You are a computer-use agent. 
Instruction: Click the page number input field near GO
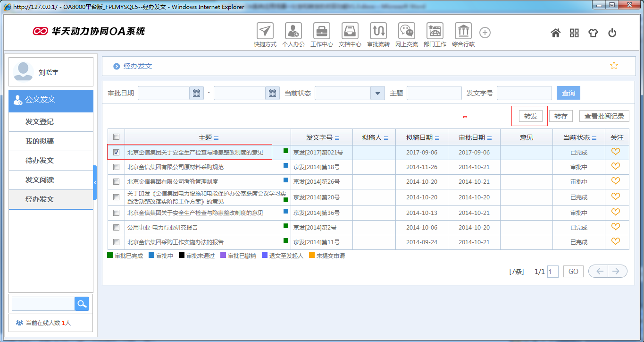[552, 271]
